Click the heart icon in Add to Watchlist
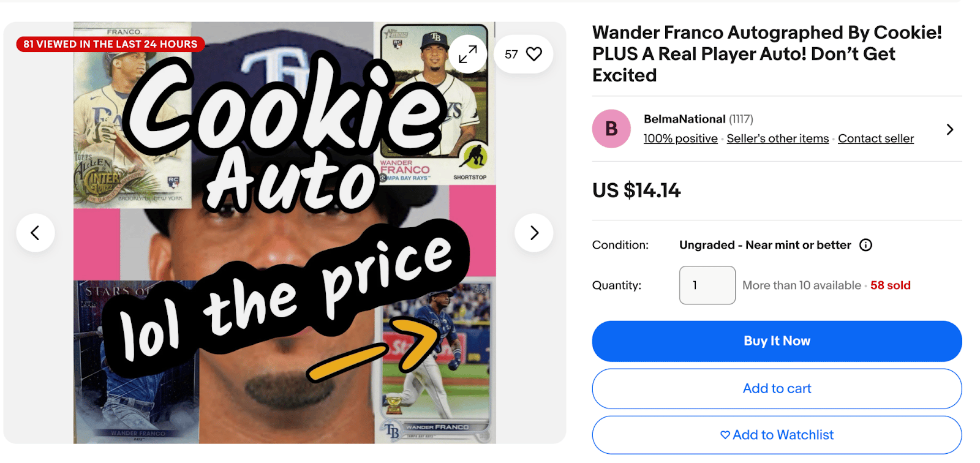The width and height of the screenshot is (980, 463). tap(725, 435)
